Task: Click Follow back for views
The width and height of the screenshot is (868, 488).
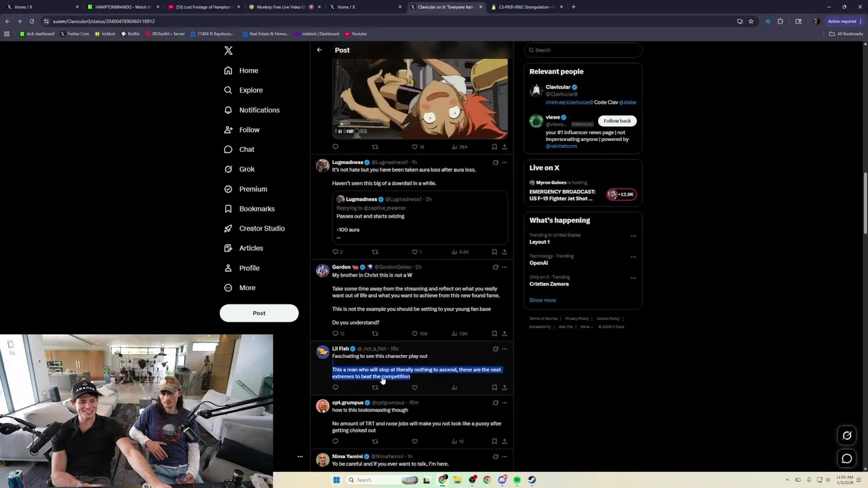Action: tap(617, 121)
